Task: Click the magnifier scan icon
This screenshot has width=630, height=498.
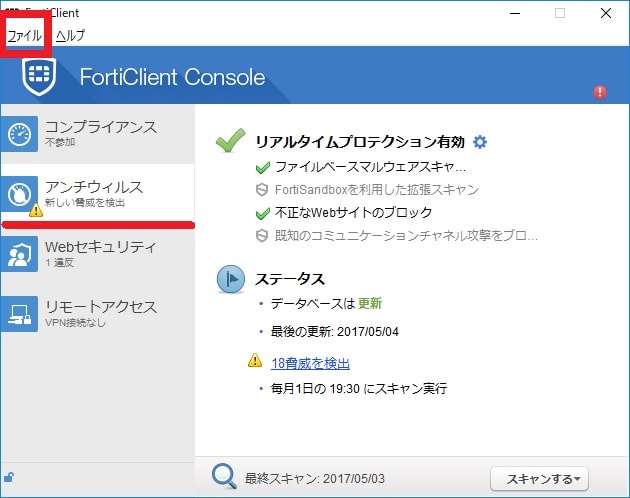Action: (x=224, y=476)
